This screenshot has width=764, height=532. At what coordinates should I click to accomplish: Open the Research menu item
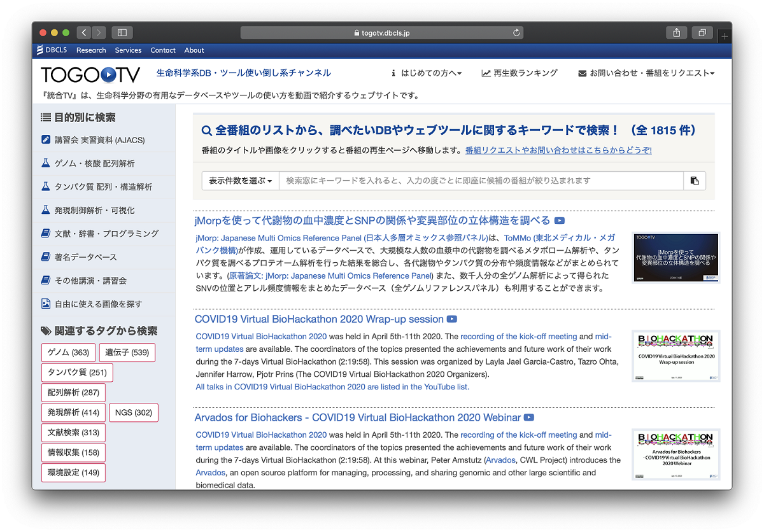pyautogui.click(x=91, y=50)
